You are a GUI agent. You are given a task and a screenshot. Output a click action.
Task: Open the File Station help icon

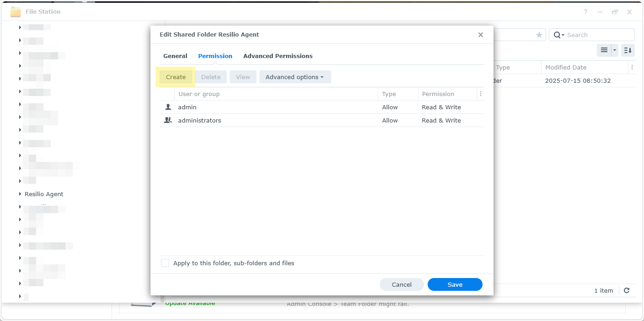[x=585, y=12]
